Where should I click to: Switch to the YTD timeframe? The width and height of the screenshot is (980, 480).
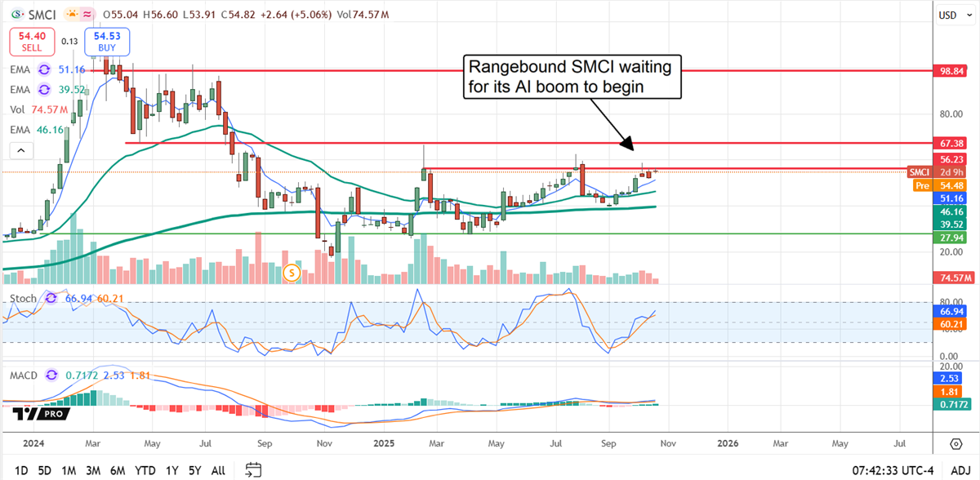(145, 470)
